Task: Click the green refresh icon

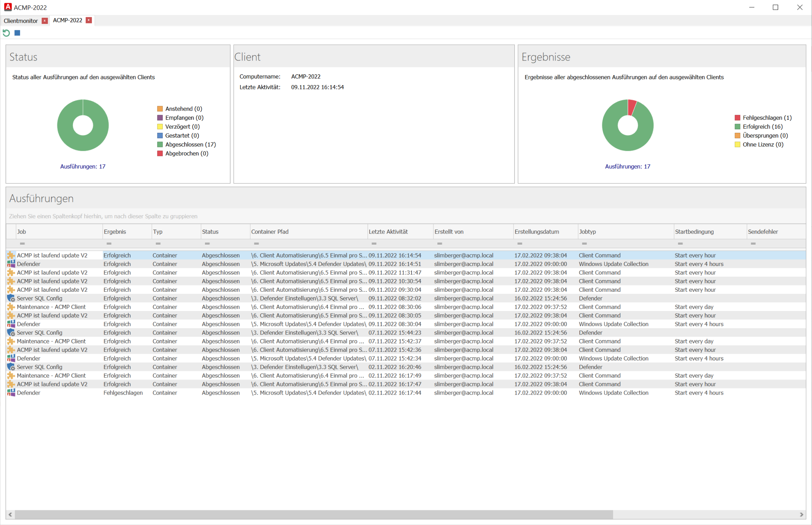Action: click(x=6, y=33)
